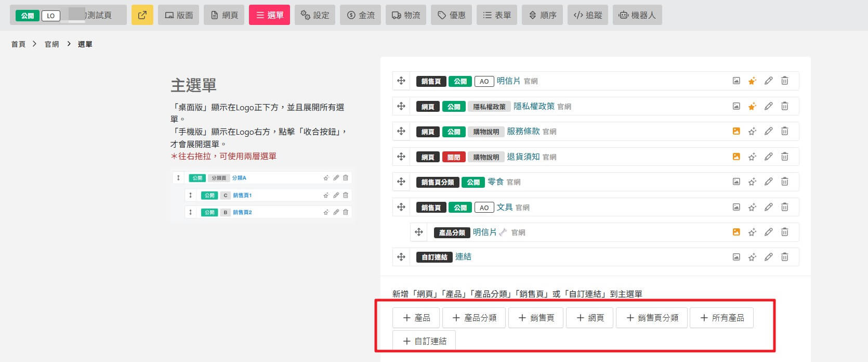Open the 退貨須知 page link
The height and width of the screenshot is (362, 868).
tap(523, 157)
